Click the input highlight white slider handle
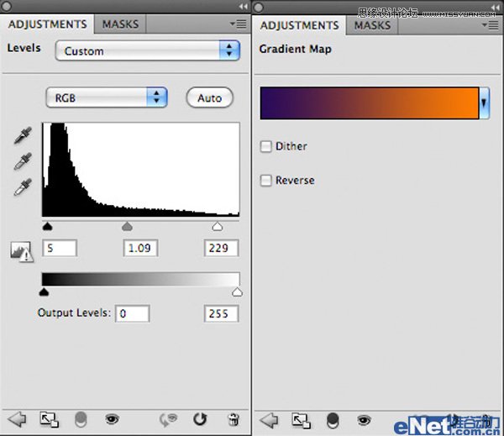 tap(218, 226)
